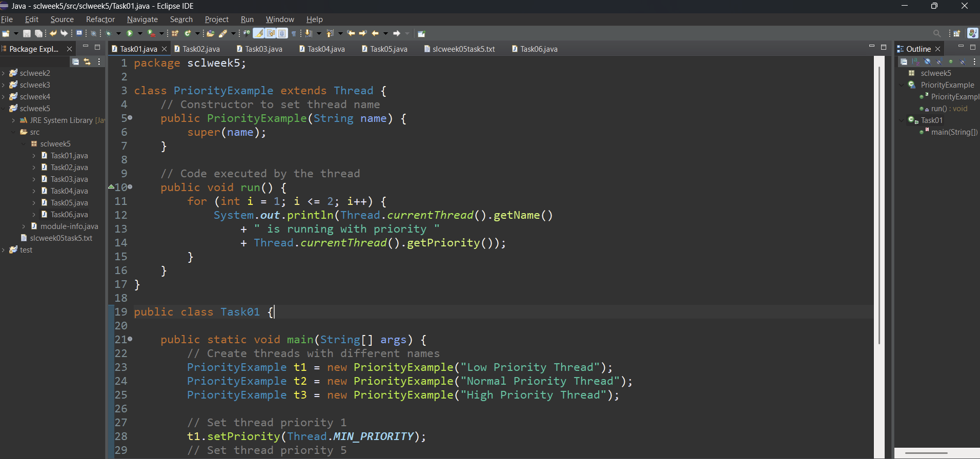This screenshot has width=980, height=459.
Task: Click the Run program green play icon
Action: pyautogui.click(x=130, y=33)
